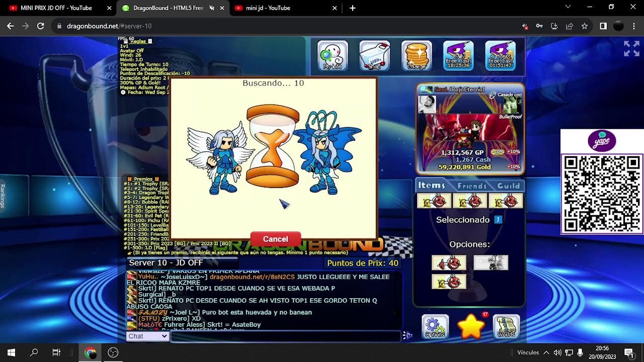
Task: Switch to the Guild tab
Action: click(x=508, y=186)
